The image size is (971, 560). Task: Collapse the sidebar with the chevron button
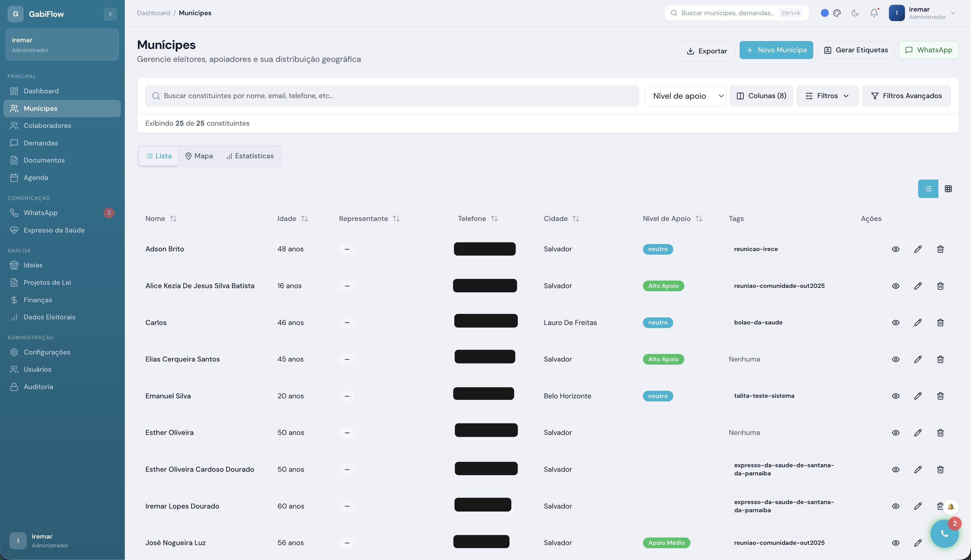pos(110,14)
